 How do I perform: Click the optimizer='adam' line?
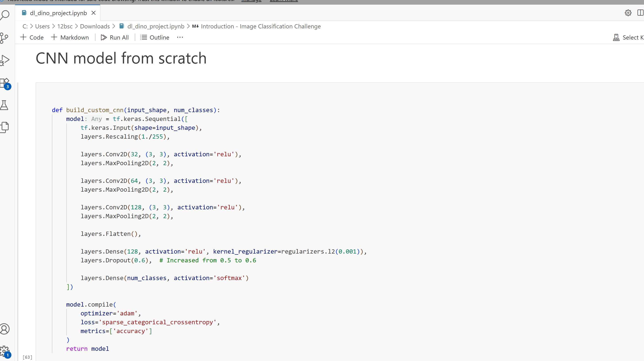click(x=111, y=313)
